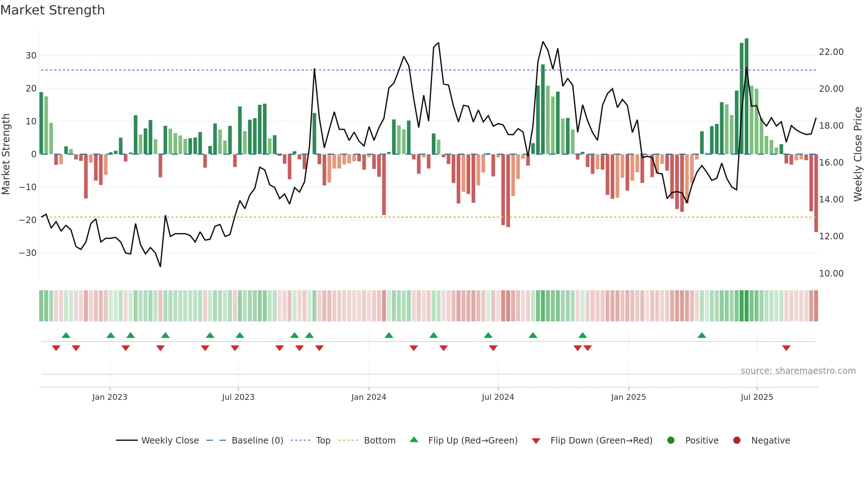Click the purple dotted Top line sample in legend
Image resolution: width=868 pixels, height=488 pixels.
(x=301, y=440)
